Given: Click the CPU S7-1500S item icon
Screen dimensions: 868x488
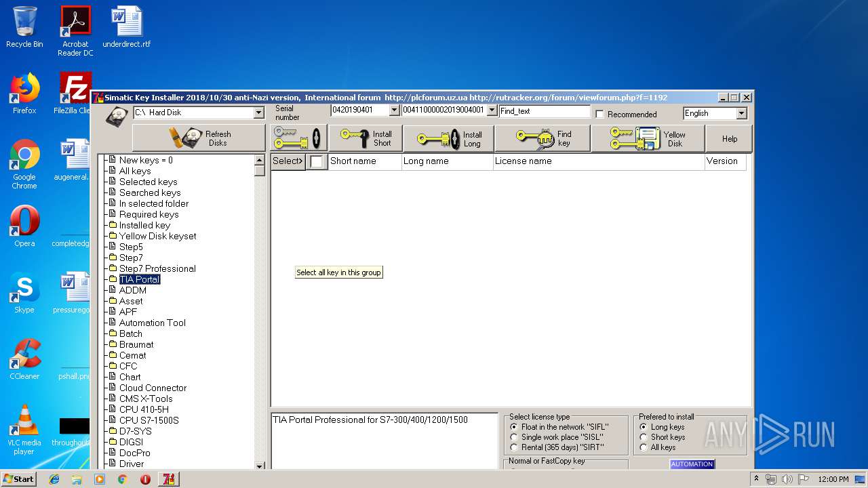Looking at the screenshot, I should [x=113, y=420].
